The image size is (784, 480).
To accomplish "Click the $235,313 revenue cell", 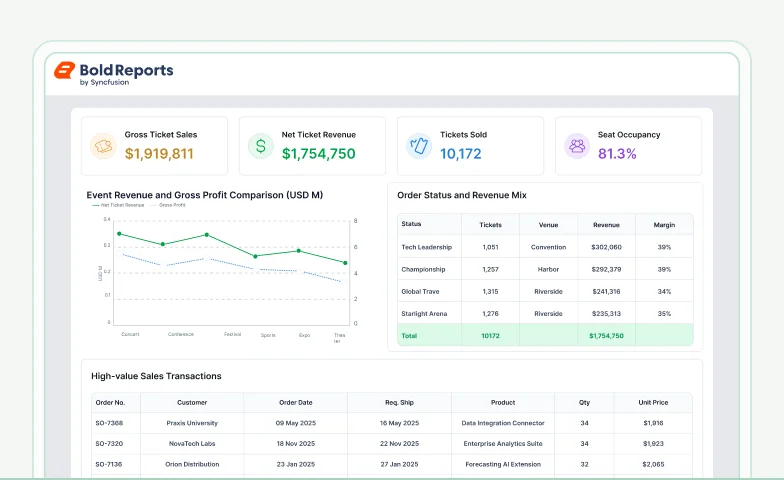I will pyautogui.click(x=606, y=314).
